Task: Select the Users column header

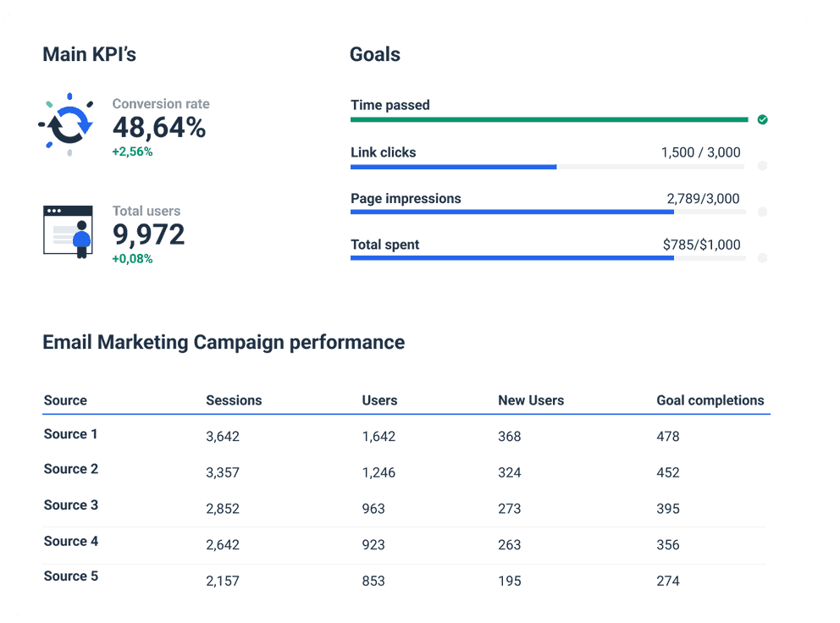Action: tap(379, 400)
